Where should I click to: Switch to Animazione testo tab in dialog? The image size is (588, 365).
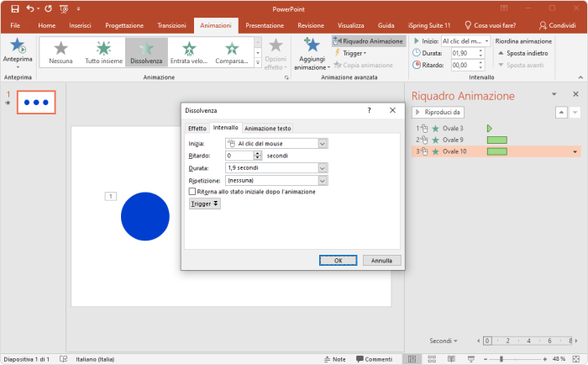(267, 129)
